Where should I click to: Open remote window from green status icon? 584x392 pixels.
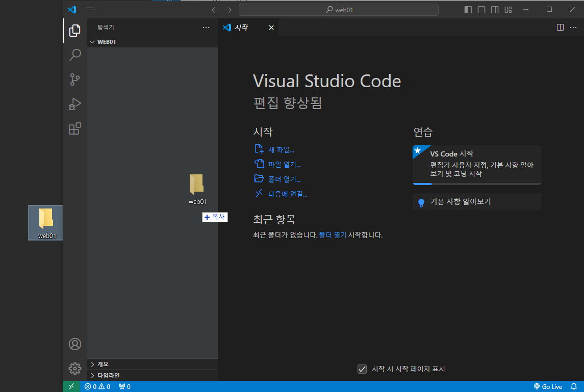[x=71, y=386]
